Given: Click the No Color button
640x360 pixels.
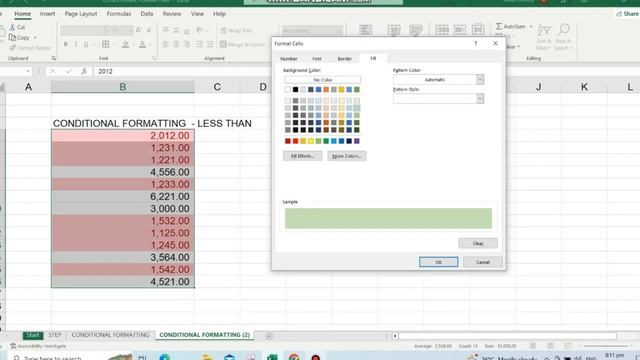Looking at the screenshot, I should point(322,80).
